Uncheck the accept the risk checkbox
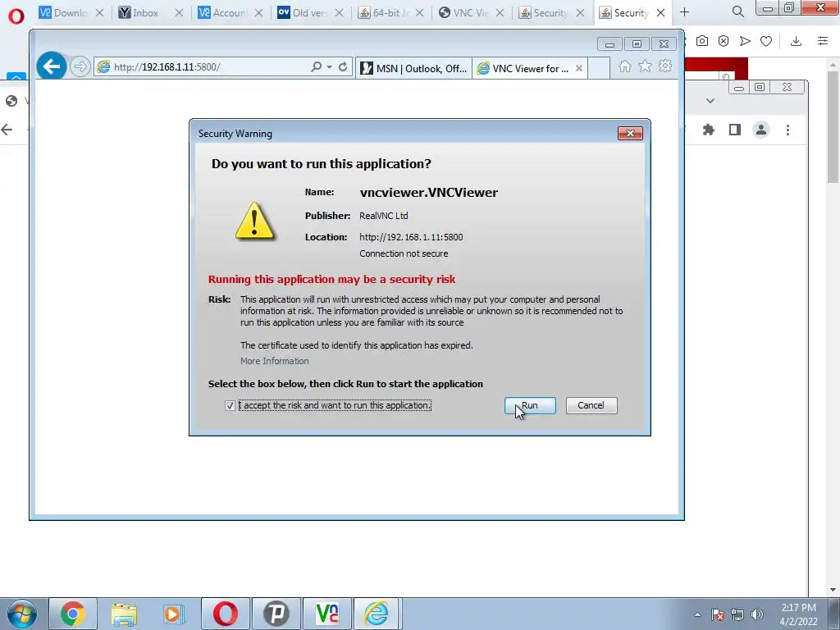840x630 pixels. (230, 405)
